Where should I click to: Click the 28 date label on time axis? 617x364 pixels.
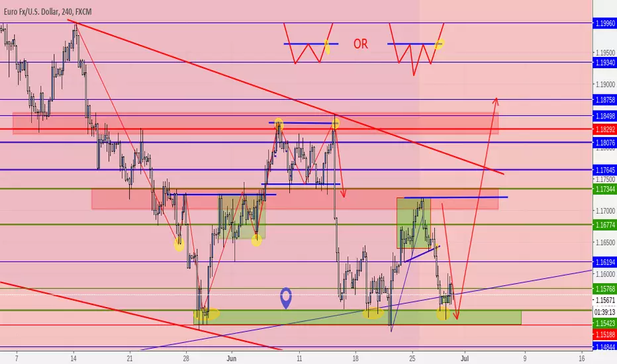click(186, 359)
